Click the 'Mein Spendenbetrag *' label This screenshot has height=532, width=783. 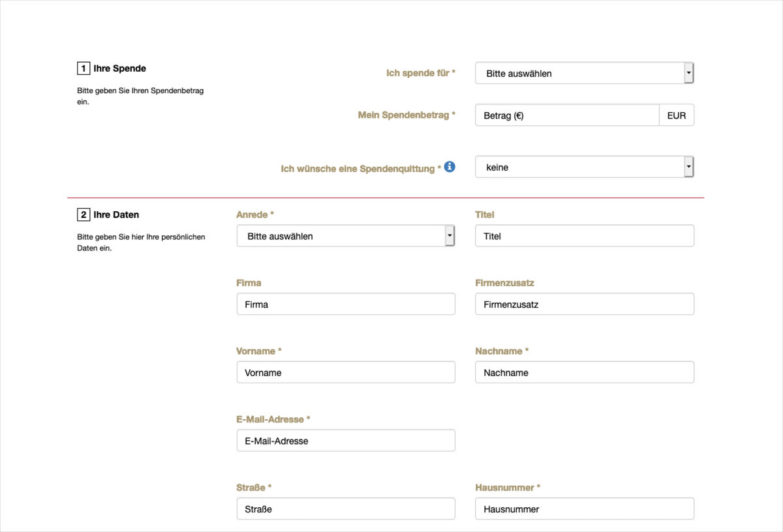pos(407,115)
